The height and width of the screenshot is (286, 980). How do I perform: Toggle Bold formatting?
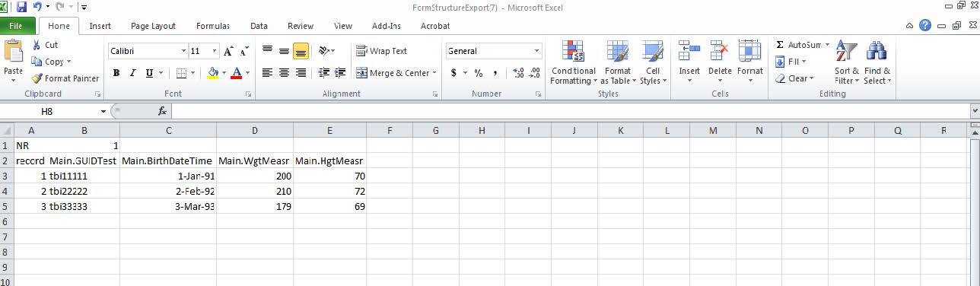point(116,73)
